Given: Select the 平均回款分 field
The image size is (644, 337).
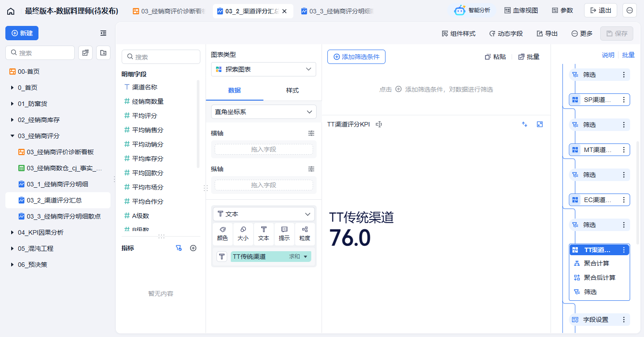Looking at the screenshot, I should pos(159,173).
